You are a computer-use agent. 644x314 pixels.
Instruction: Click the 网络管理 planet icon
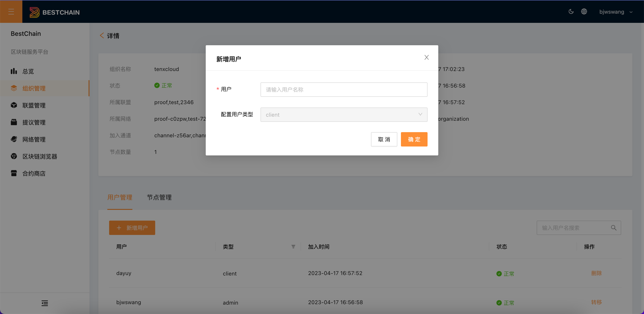(14, 139)
